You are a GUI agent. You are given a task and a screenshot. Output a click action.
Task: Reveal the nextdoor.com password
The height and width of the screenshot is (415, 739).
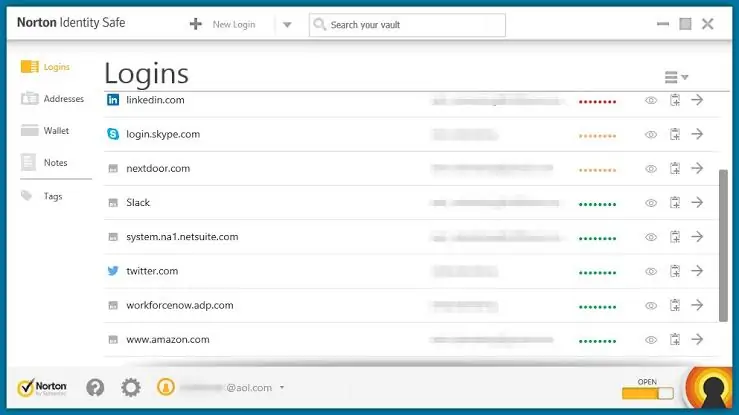click(x=651, y=169)
